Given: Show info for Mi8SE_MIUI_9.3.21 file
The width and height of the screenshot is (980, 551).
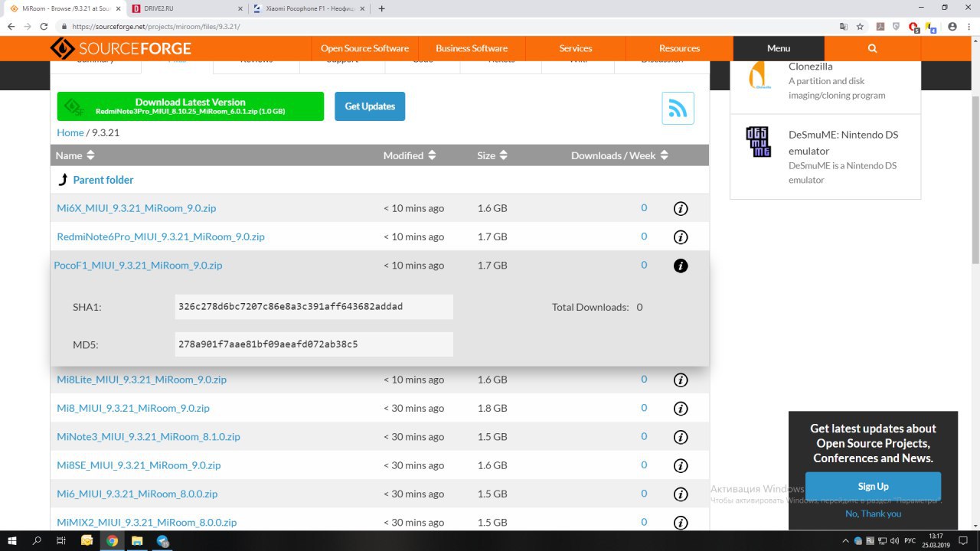Looking at the screenshot, I should (x=681, y=465).
